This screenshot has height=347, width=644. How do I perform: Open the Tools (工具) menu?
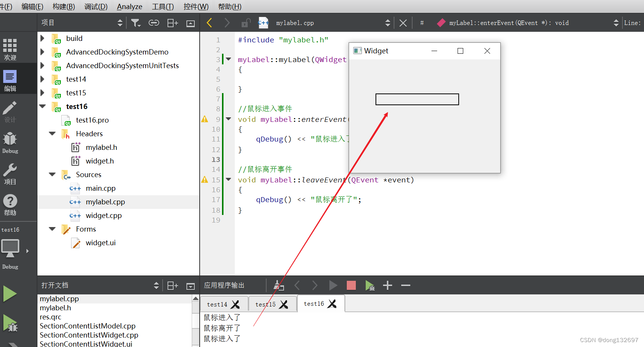point(163,6)
